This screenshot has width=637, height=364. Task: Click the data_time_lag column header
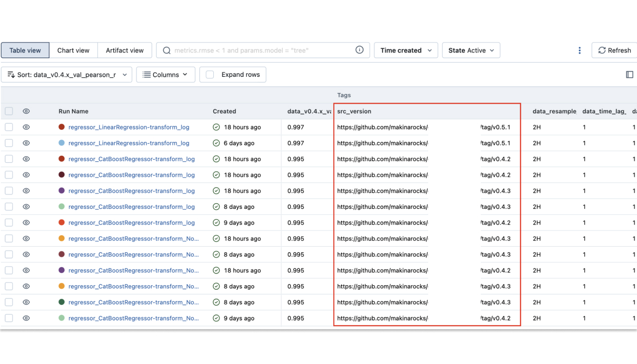tap(604, 111)
